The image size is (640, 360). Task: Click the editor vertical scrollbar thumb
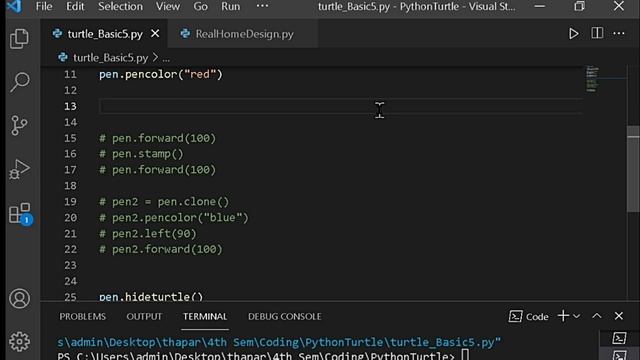pyautogui.click(x=633, y=169)
